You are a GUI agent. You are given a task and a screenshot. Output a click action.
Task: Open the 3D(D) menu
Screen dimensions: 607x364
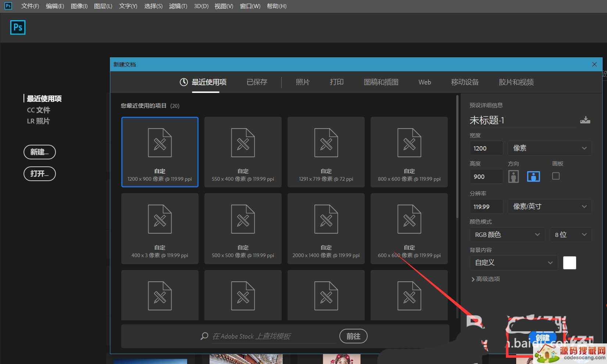pyautogui.click(x=201, y=6)
